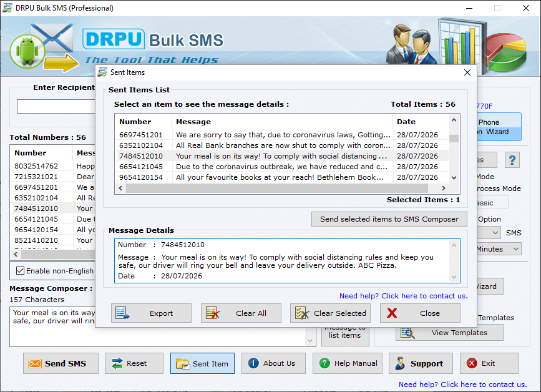Viewport: 541px width, 392px height.
Task: Click the sent list horizontal scrollbar track
Action: (277, 188)
